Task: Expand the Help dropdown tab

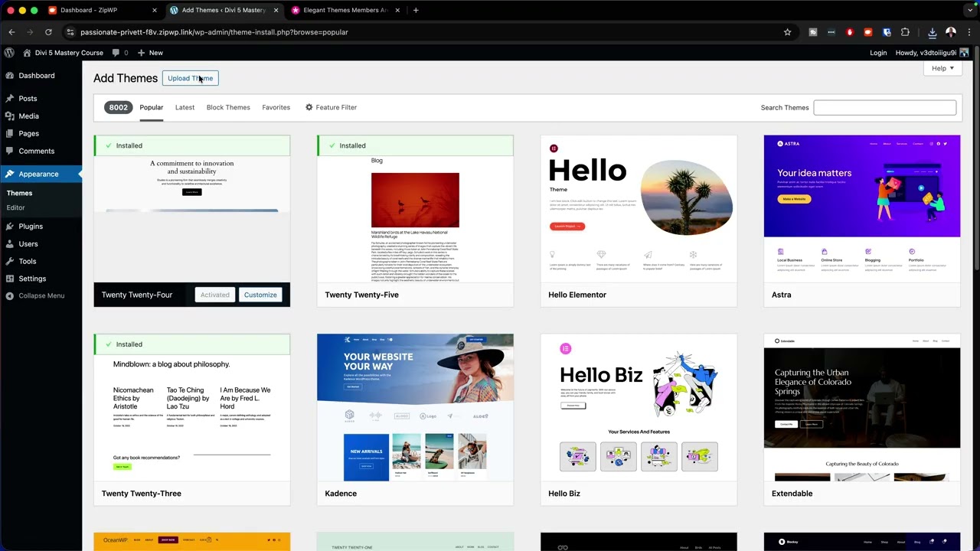Action: (x=942, y=68)
